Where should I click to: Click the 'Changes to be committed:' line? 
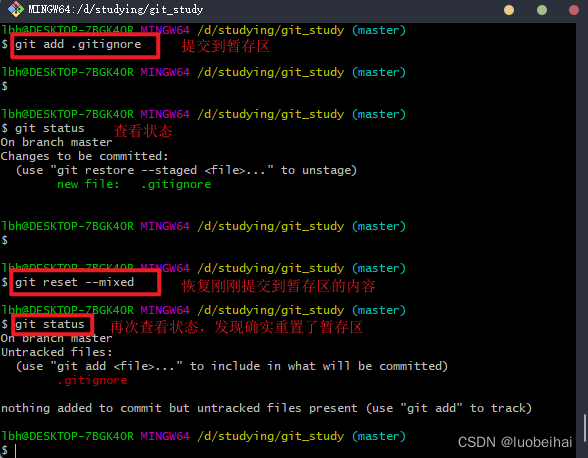coord(84,156)
